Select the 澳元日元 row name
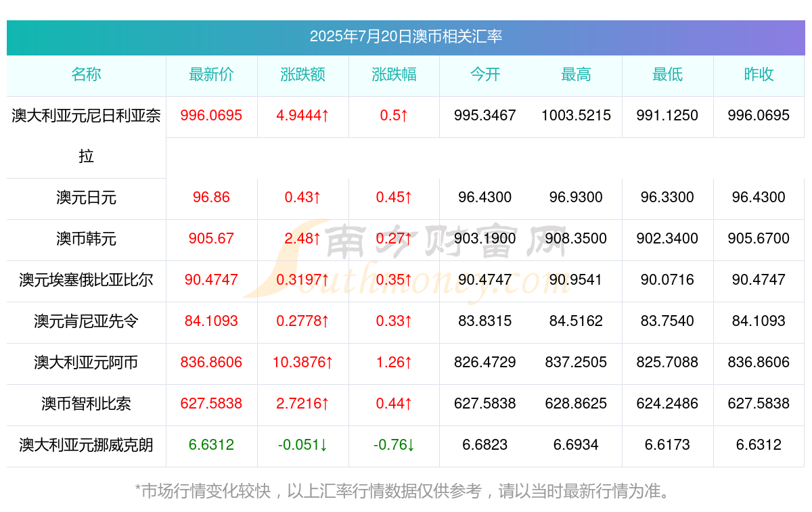 pos(87,197)
